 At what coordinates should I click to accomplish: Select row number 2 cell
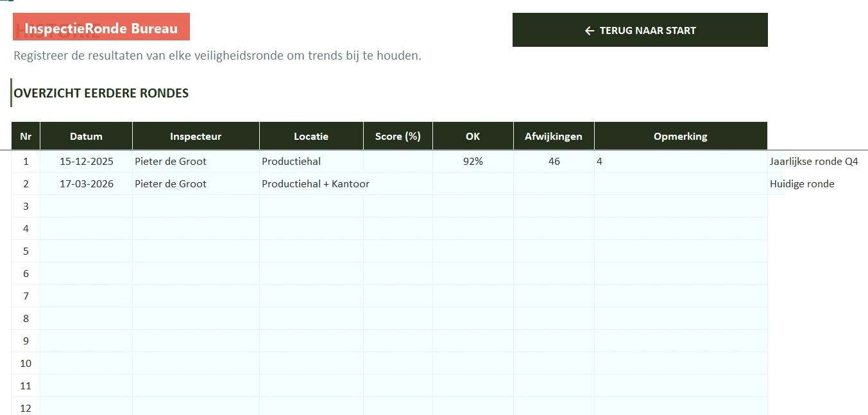(26, 184)
